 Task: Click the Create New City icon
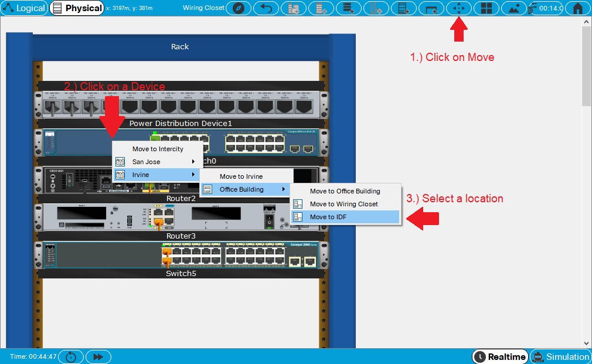point(293,8)
